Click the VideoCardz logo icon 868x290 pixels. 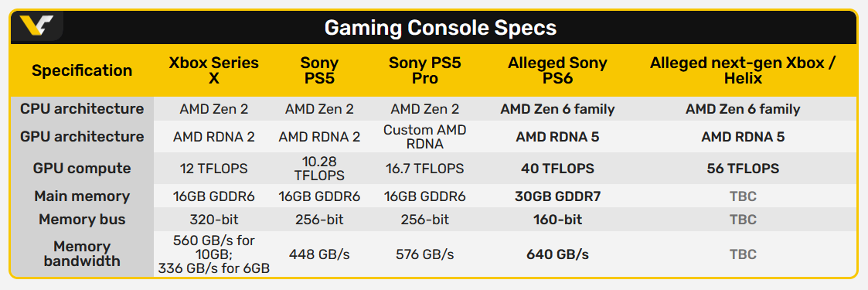(37, 26)
